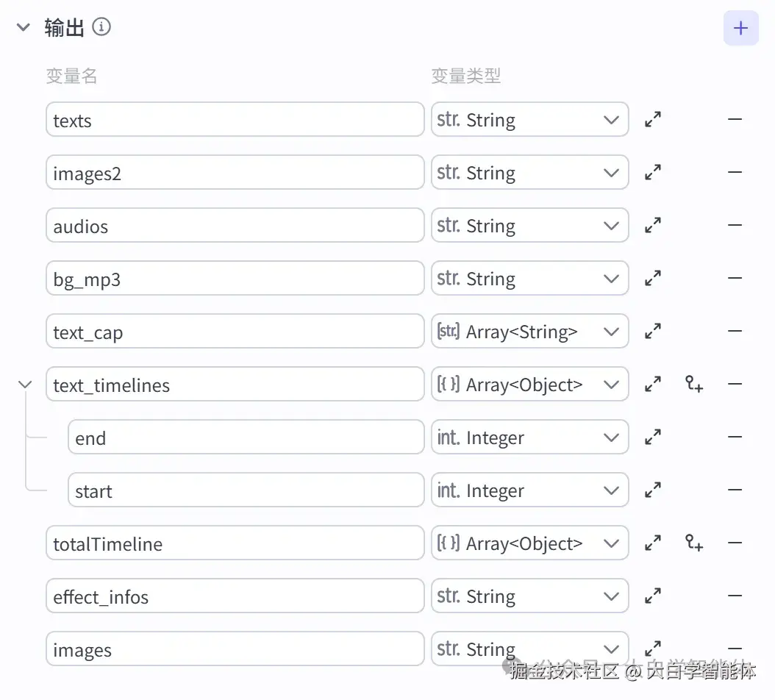Screen dimensions: 775x700
Task: Open the expand editor icon for effect_infos
Action: pos(653,596)
